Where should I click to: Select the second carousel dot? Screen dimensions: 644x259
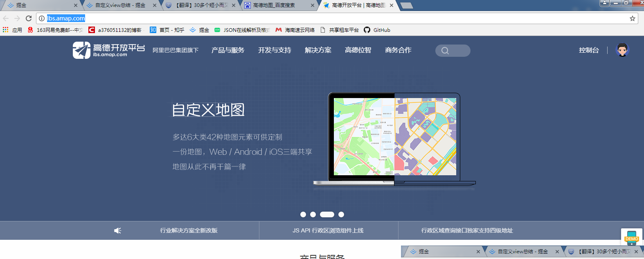point(313,214)
